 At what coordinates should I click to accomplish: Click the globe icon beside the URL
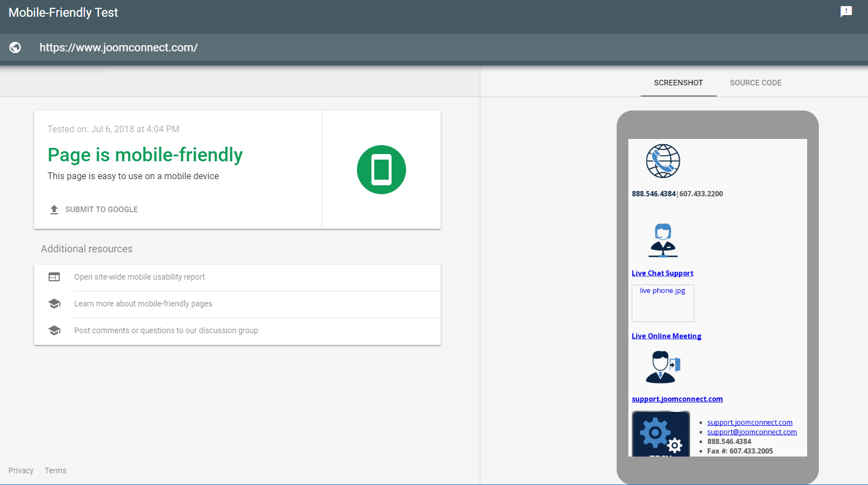(x=15, y=47)
